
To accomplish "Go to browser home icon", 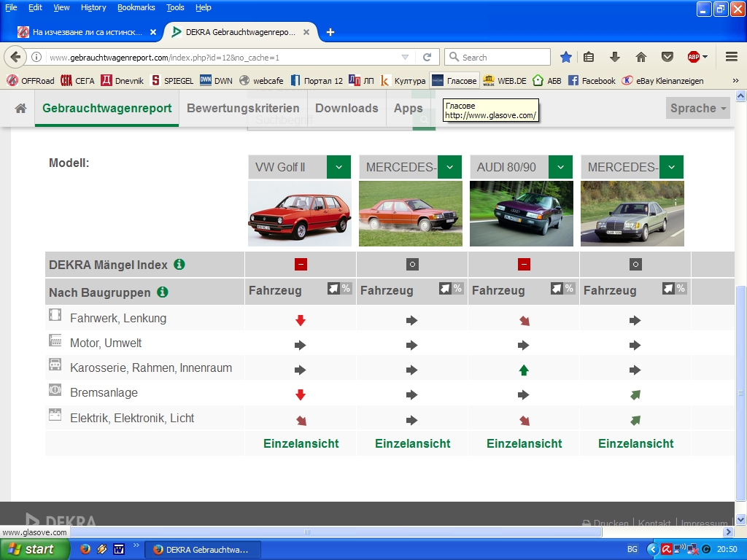I will click(641, 57).
